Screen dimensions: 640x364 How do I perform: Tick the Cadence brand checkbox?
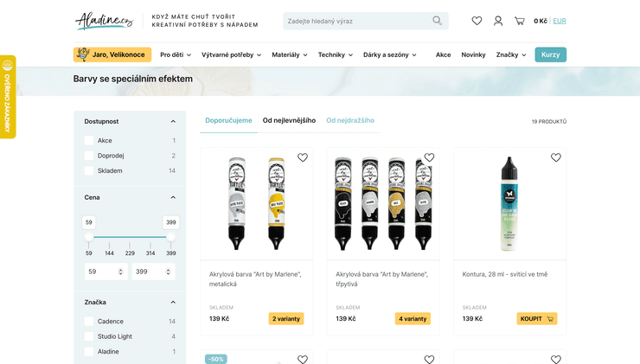(89, 321)
